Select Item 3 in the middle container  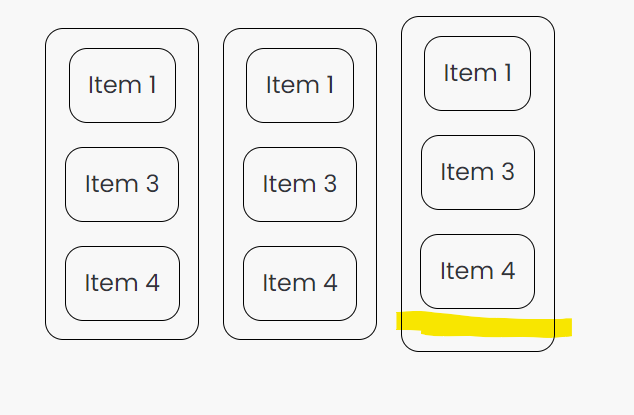[x=300, y=184]
